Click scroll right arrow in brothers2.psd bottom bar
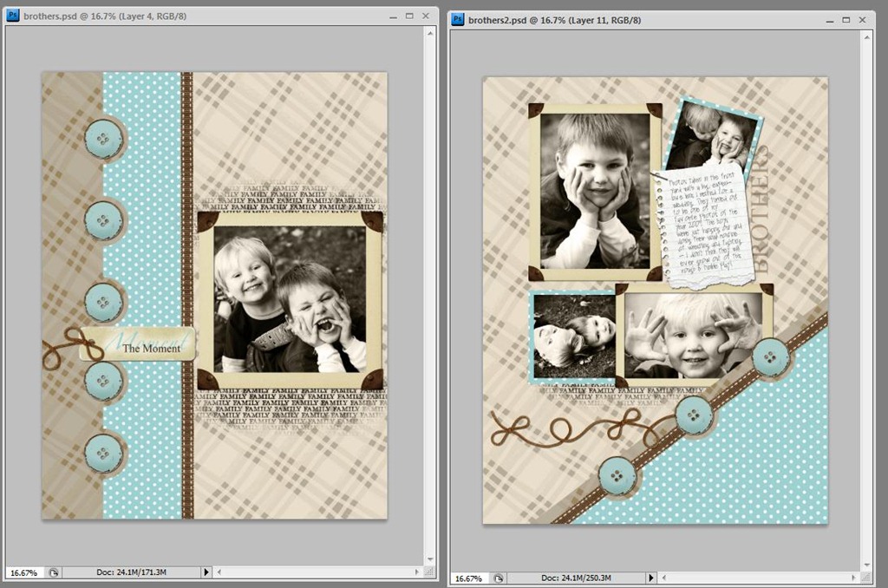 pos(854,578)
